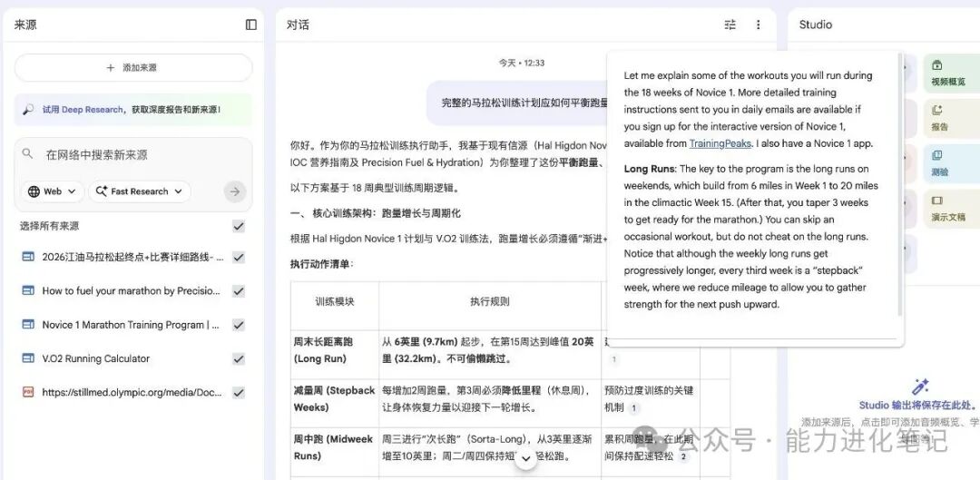Open Novice 1 Marathon Training Program source
This screenshot has height=480, width=980.
tap(131, 324)
